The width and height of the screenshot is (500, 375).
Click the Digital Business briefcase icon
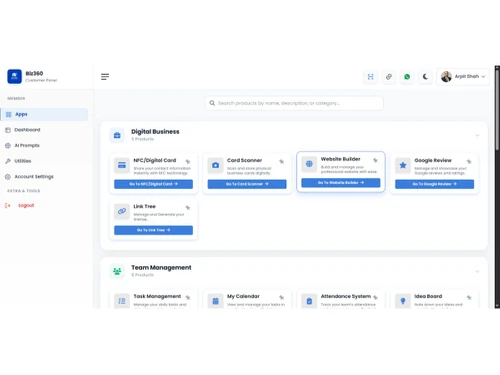coord(117,135)
